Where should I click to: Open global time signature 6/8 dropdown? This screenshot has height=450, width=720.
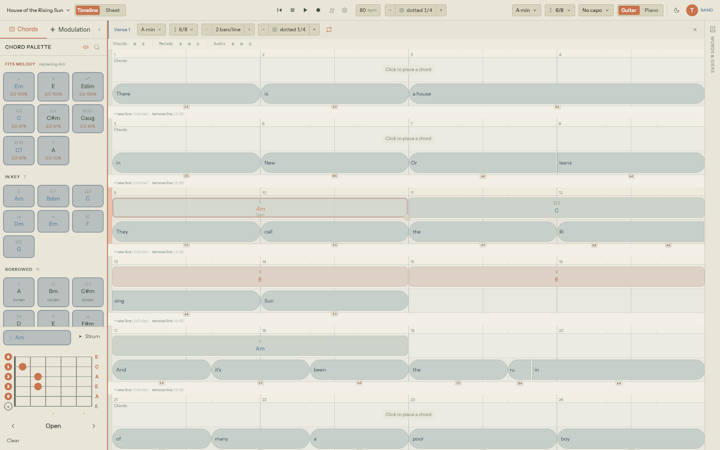coord(559,10)
